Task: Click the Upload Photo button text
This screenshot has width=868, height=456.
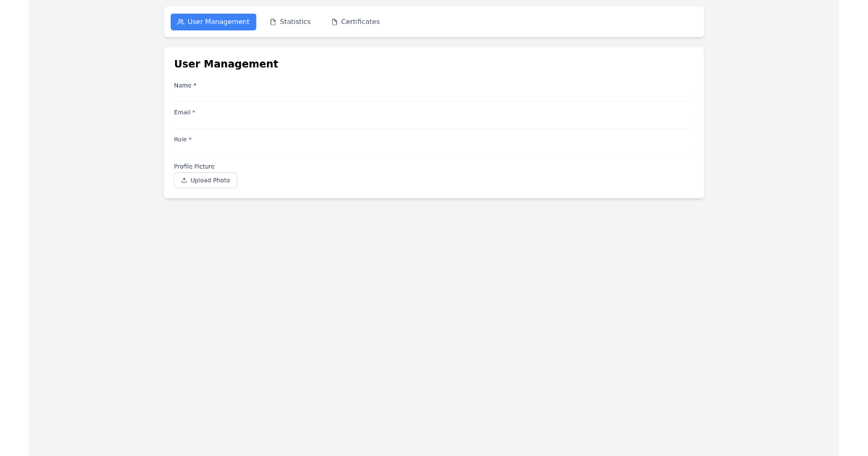Action: click(x=210, y=180)
